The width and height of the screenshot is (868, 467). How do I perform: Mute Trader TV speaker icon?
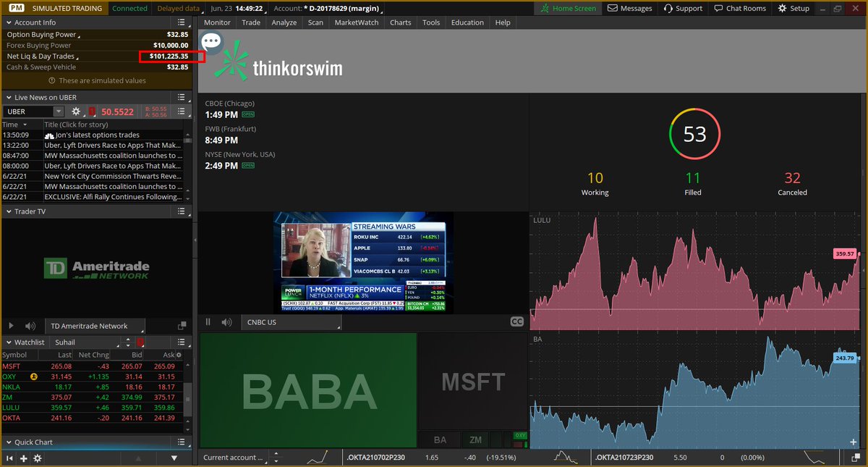(30, 327)
